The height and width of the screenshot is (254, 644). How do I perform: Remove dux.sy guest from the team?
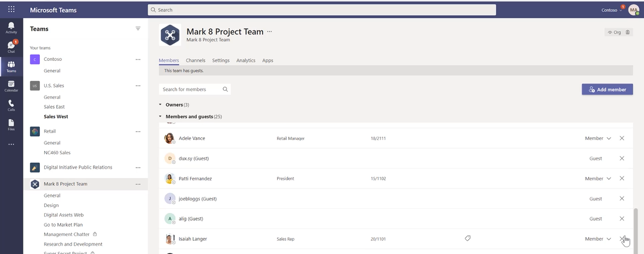622,158
